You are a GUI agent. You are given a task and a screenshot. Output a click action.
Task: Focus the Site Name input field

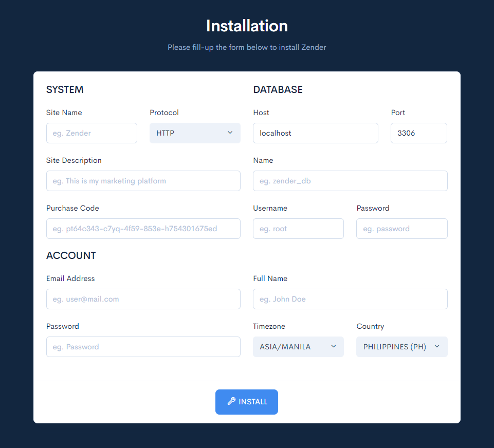[92, 133]
